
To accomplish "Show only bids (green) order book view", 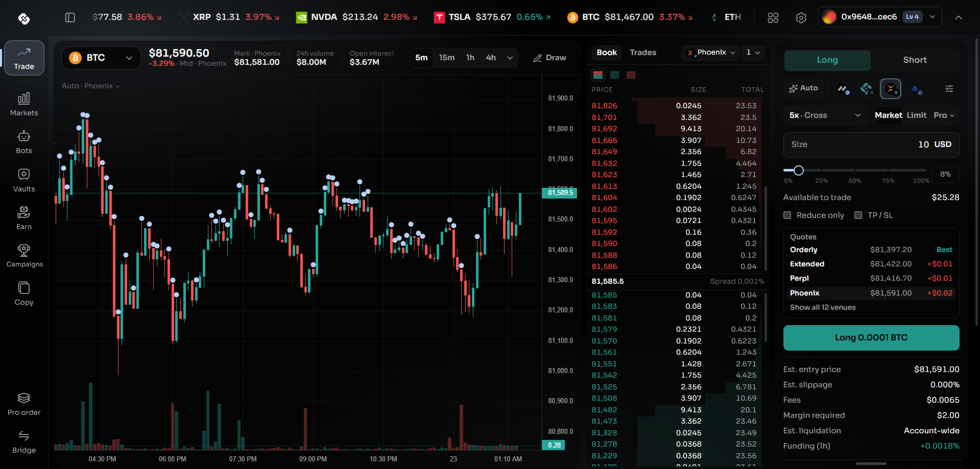I will [615, 75].
